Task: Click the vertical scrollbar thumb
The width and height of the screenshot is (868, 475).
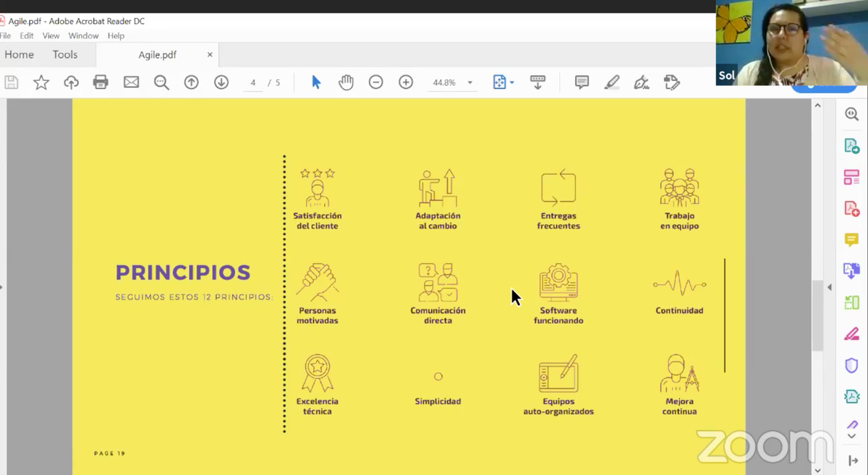Action: coord(818,315)
